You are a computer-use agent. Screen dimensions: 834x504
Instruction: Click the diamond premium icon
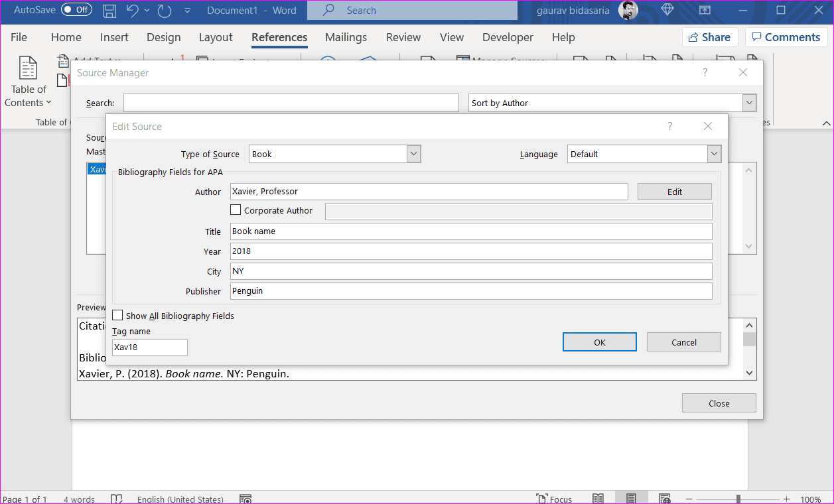click(668, 10)
